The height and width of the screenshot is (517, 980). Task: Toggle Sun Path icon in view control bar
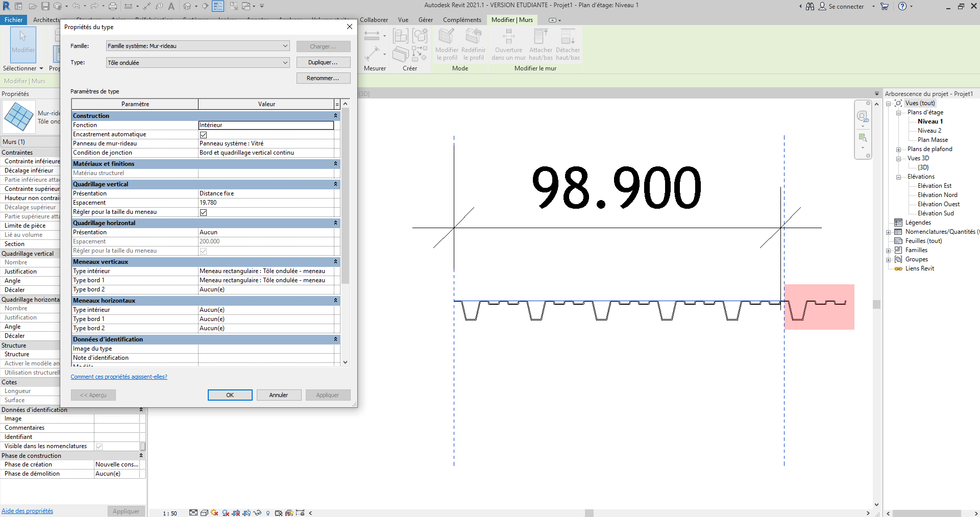tap(214, 513)
